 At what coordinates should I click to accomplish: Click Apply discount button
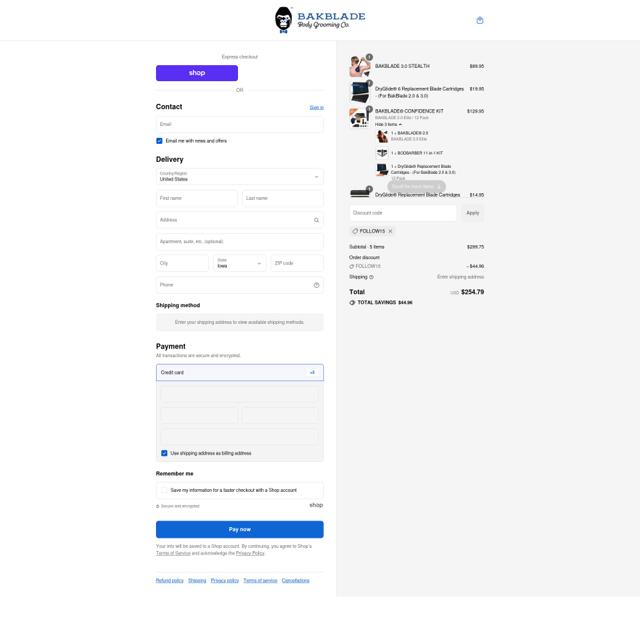[473, 213]
